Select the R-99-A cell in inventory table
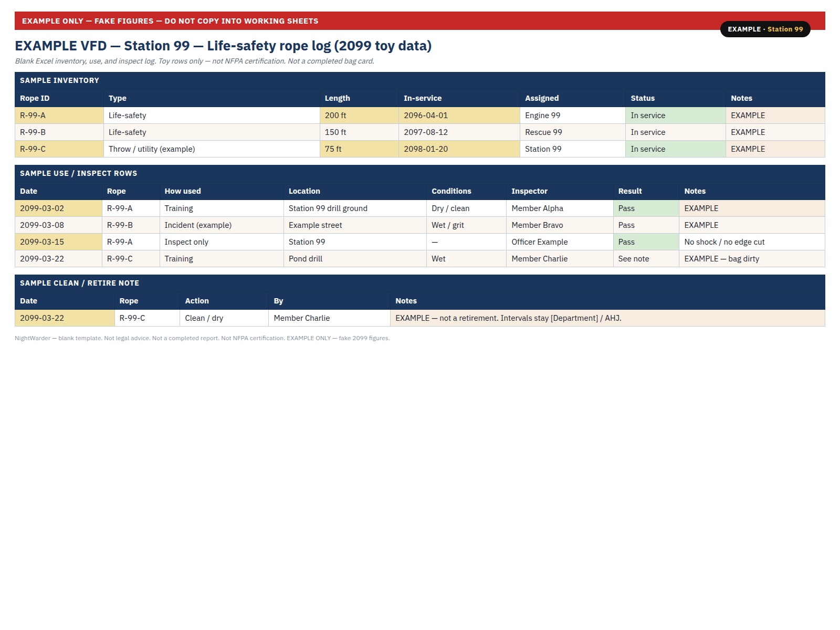This screenshot has height=630, width=840. tap(59, 115)
